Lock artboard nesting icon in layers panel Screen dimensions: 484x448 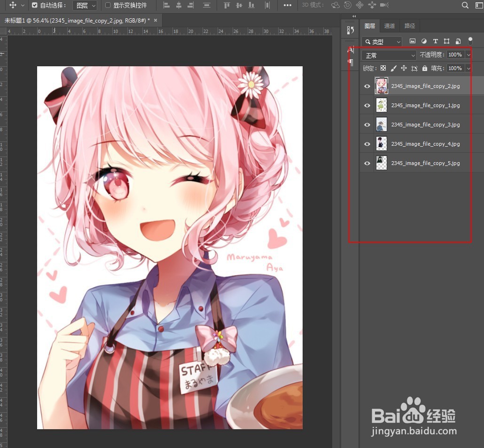[x=414, y=69]
